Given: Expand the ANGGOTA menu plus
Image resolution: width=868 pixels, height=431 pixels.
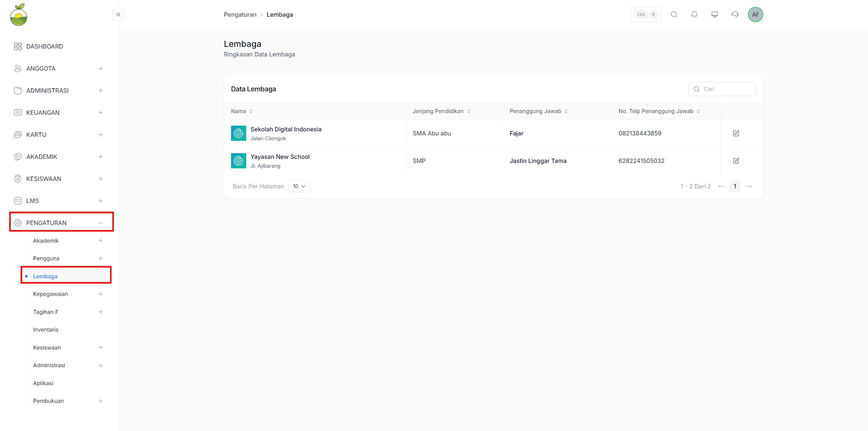Looking at the screenshot, I should pos(100,69).
